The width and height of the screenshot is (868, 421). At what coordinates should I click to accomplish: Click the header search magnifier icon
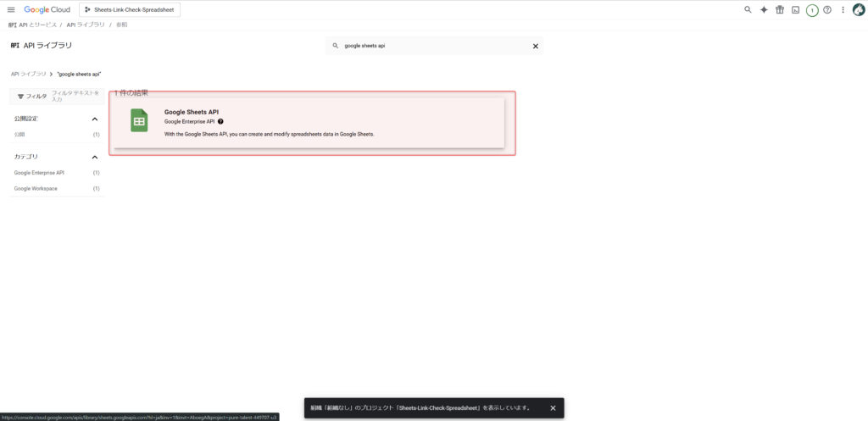click(748, 9)
